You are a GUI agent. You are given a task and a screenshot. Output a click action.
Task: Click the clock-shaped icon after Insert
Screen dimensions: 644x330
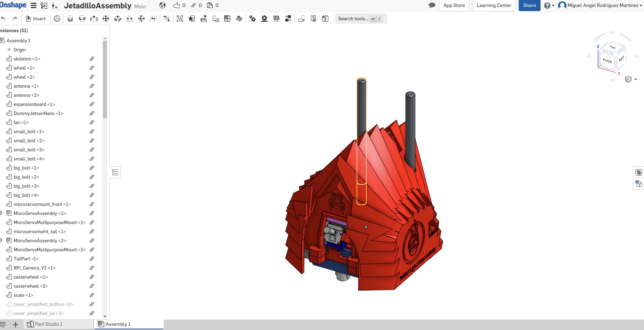click(57, 19)
